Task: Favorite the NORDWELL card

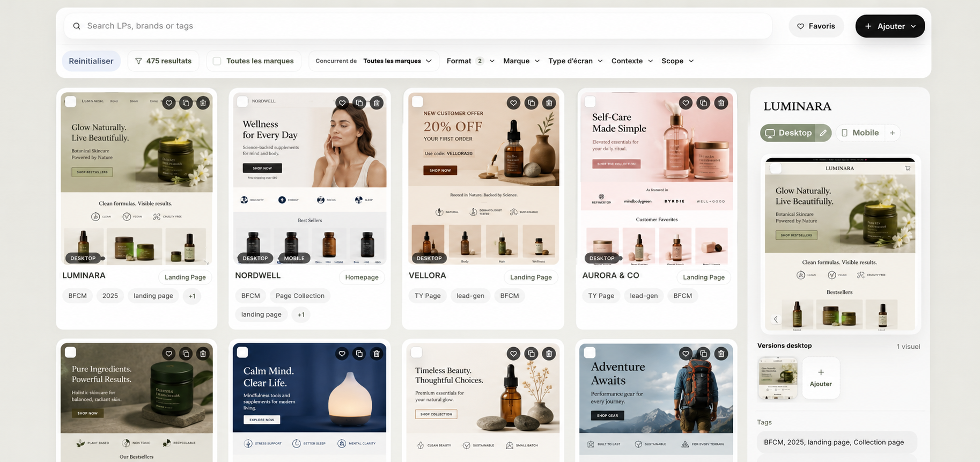Action: point(342,102)
